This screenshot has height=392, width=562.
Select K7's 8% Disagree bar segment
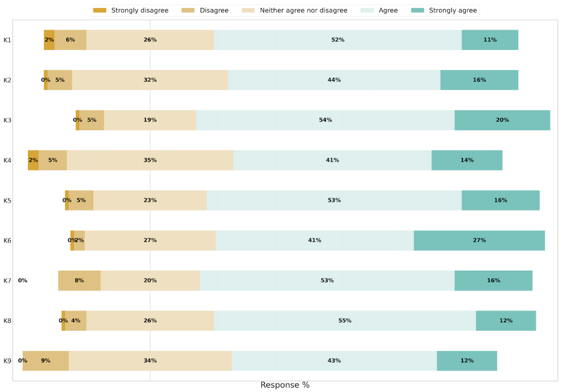coord(79,280)
